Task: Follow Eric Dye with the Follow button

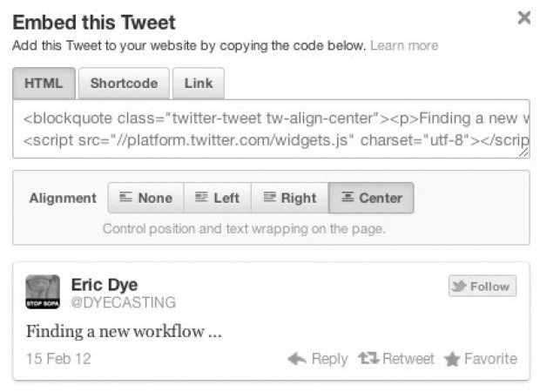Action: coord(483,286)
